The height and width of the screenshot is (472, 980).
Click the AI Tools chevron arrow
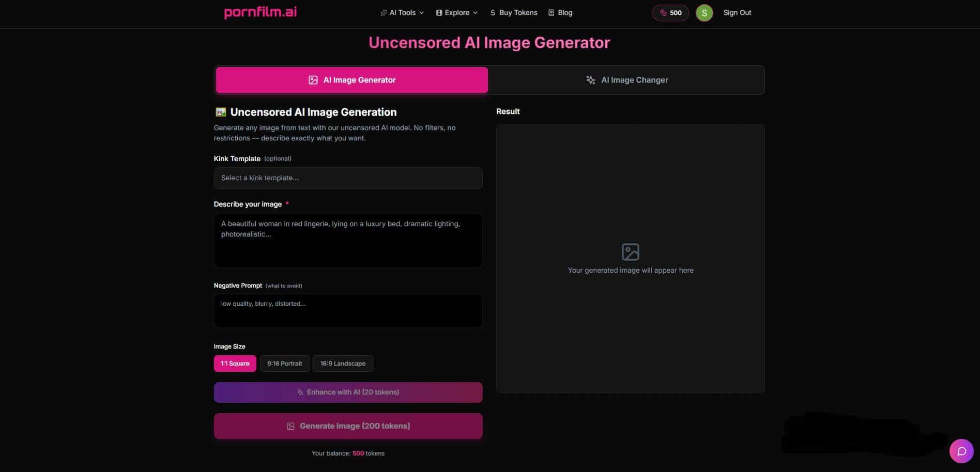421,13
